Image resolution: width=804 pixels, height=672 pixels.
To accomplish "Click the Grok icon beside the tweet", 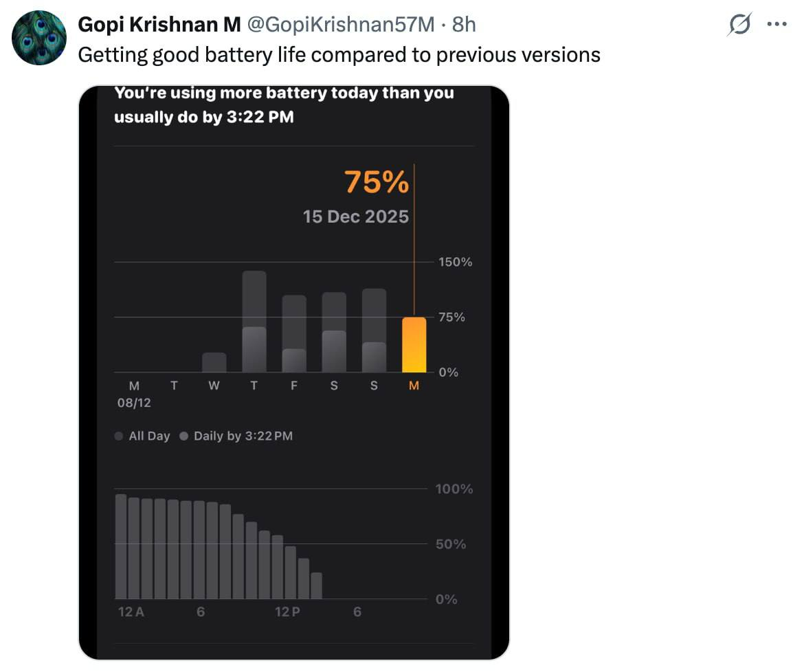I will tap(738, 25).
